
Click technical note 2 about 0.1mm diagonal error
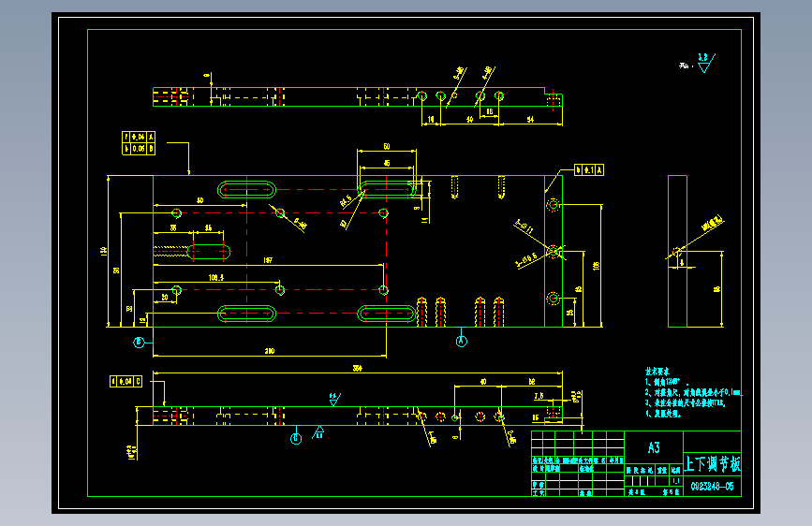693,392
